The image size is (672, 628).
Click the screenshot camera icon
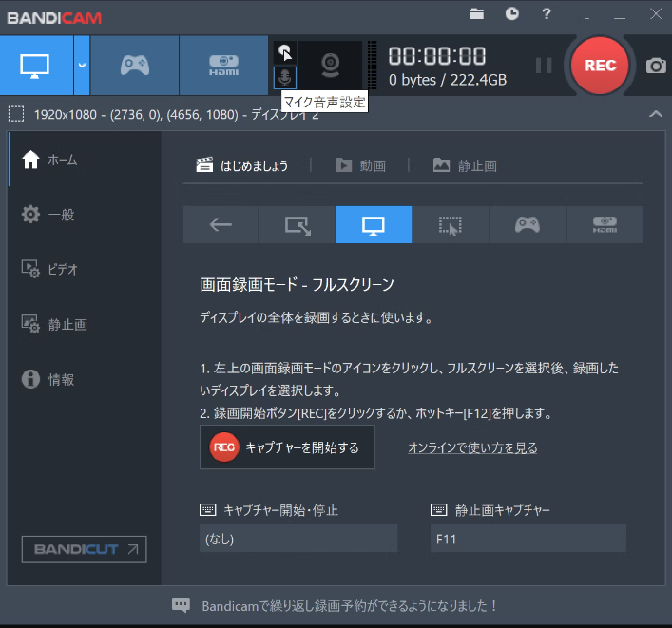click(656, 66)
